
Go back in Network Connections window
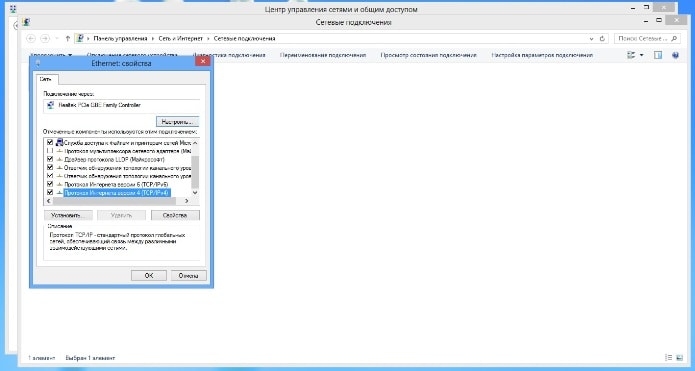click(31, 39)
